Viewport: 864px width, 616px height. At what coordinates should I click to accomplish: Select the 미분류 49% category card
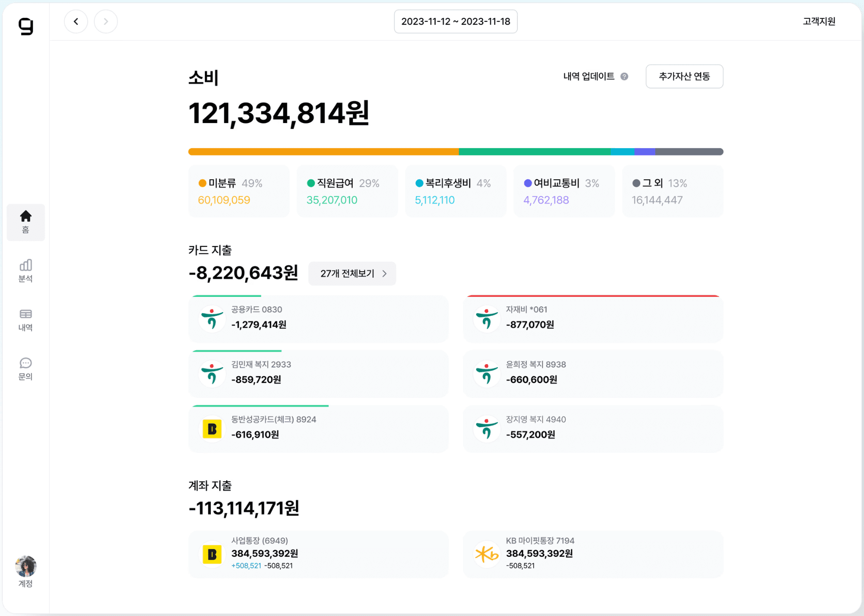239,191
